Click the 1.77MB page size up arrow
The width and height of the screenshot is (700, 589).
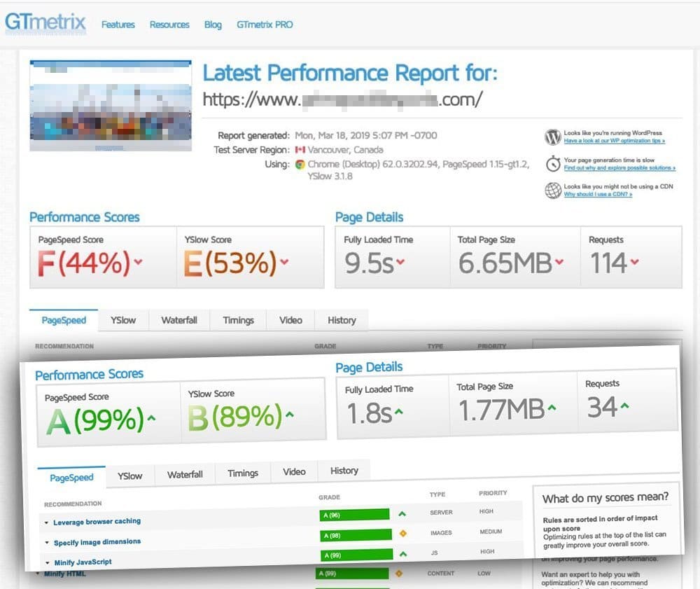pos(552,408)
